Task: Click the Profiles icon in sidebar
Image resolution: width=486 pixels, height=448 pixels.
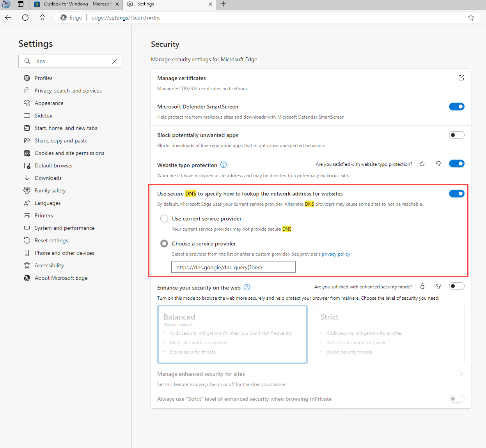Action: click(x=27, y=78)
